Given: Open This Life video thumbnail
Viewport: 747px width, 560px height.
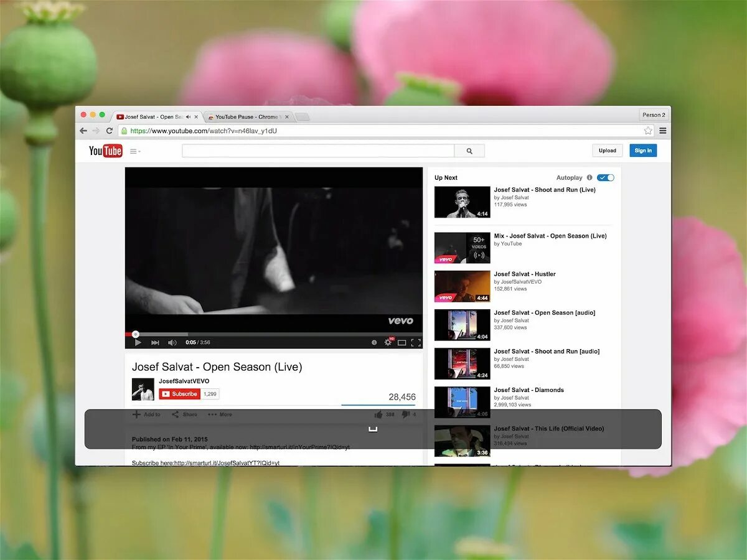Looking at the screenshot, I should click(462, 441).
